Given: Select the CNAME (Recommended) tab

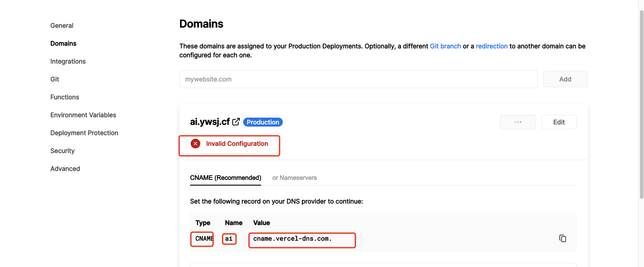Looking at the screenshot, I should (x=225, y=178).
